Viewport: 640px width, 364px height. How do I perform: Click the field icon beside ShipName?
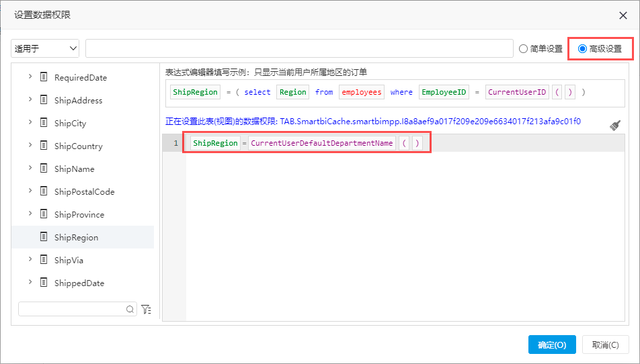tap(44, 169)
